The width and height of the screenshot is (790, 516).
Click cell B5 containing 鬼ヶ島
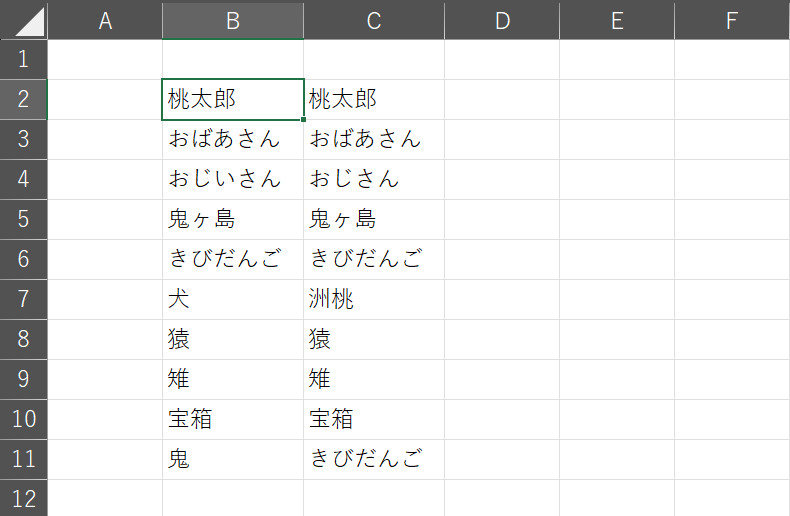233,219
